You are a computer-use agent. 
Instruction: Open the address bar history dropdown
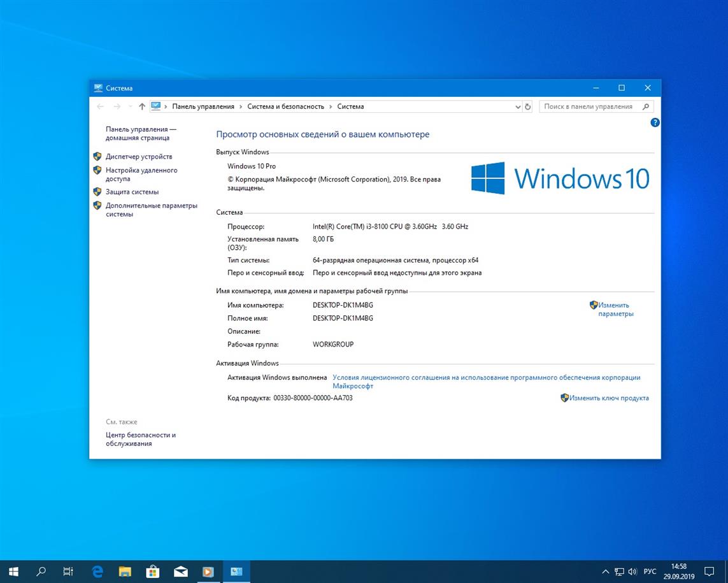point(518,106)
